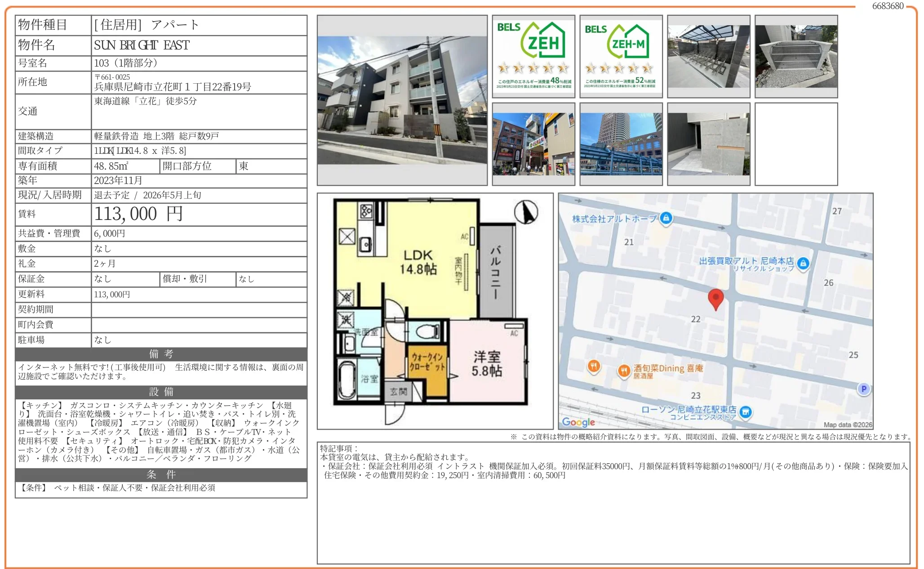
Task: Open the bicycle parking area photo
Action: coord(708,56)
